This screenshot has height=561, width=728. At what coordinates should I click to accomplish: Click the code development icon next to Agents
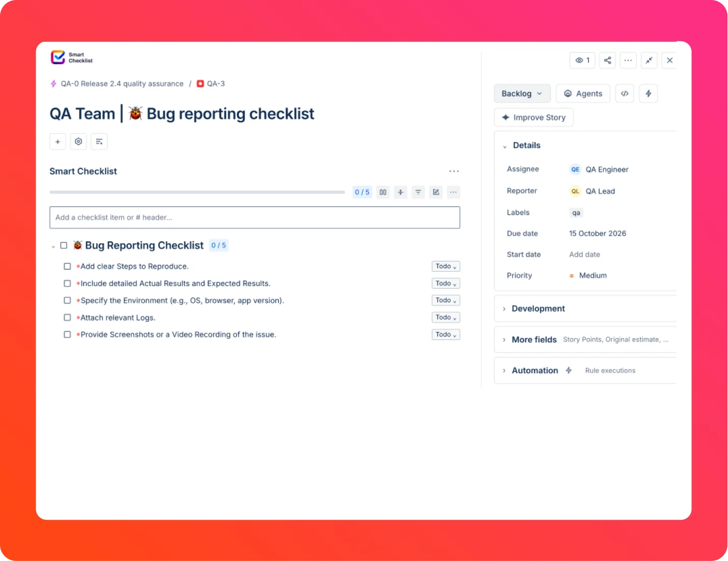coord(625,94)
